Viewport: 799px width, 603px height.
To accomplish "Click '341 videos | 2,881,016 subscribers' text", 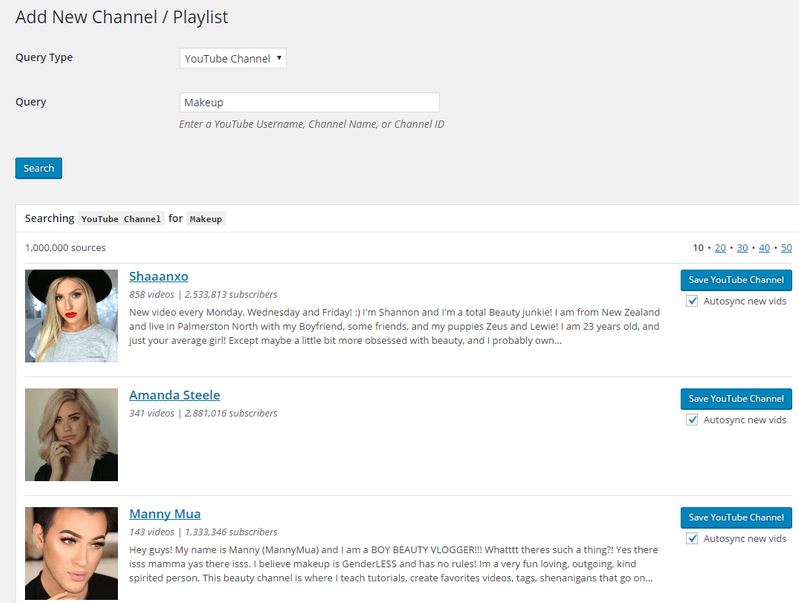I will click(203, 413).
